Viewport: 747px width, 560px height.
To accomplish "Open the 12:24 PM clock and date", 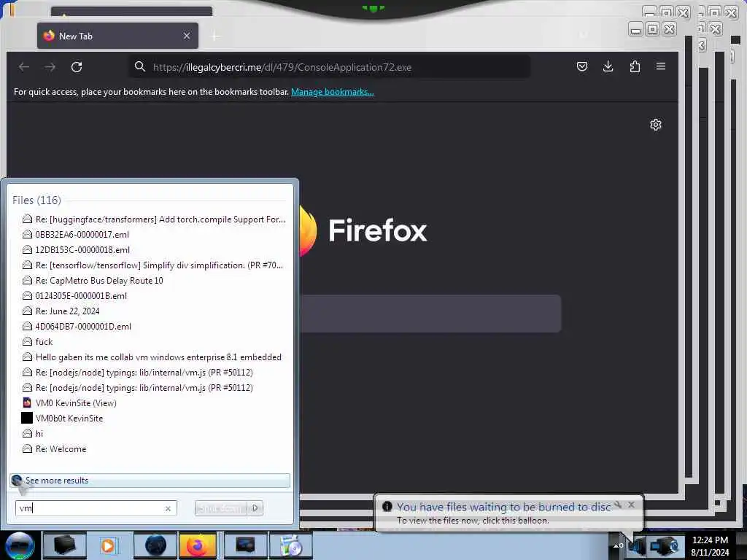I will 710,546.
